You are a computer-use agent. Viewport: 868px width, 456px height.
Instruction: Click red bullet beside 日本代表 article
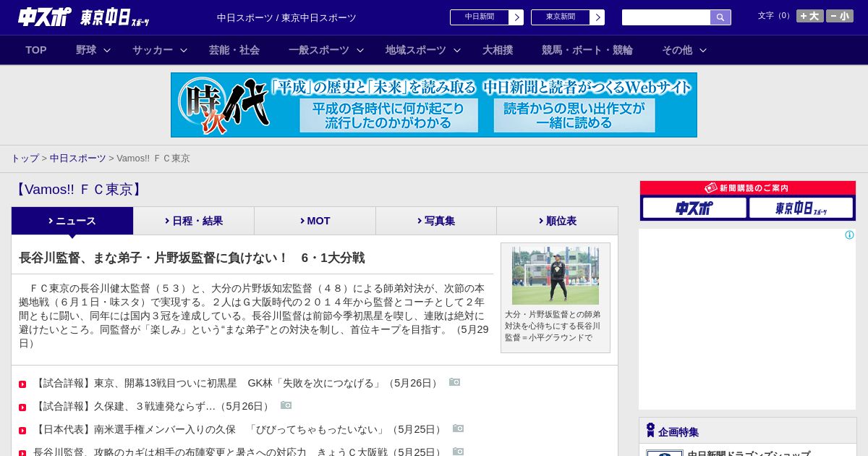[x=22, y=431]
